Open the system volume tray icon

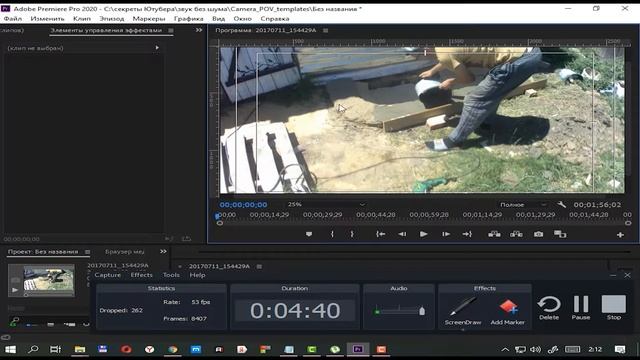[535, 350]
